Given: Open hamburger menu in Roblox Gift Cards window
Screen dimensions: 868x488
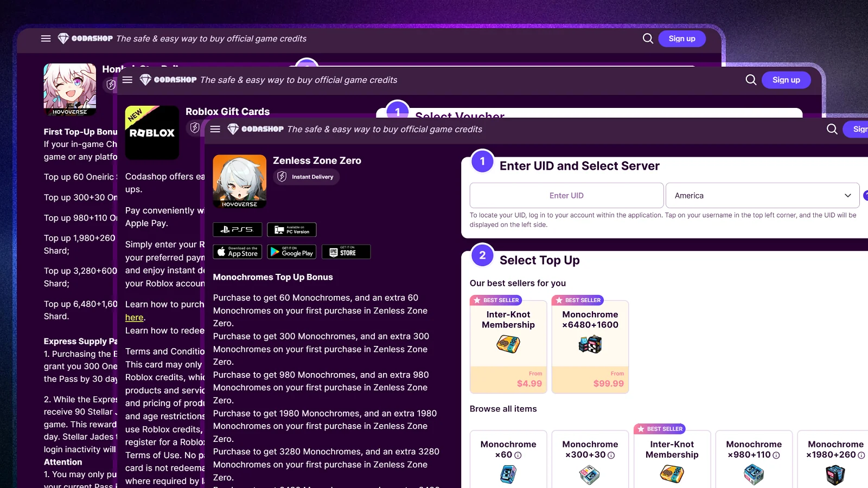Looking at the screenshot, I should [x=127, y=80].
